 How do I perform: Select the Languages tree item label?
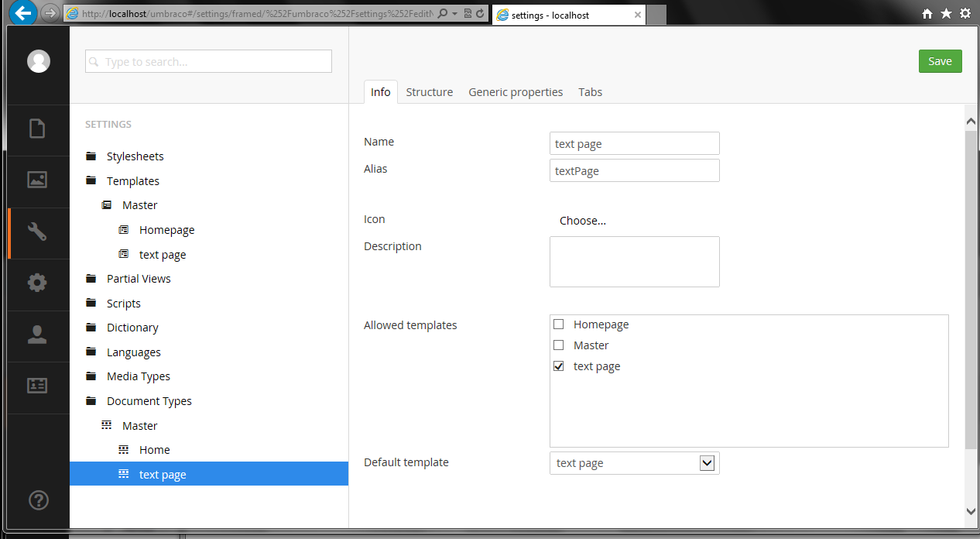point(134,352)
